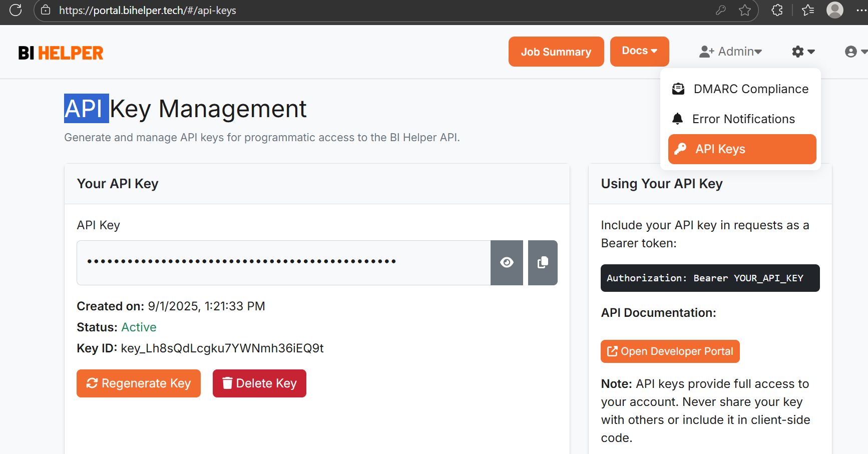Image resolution: width=868 pixels, height=454 pixels.
Task: Click the page description about generating keys
Action: coord(262,138)
